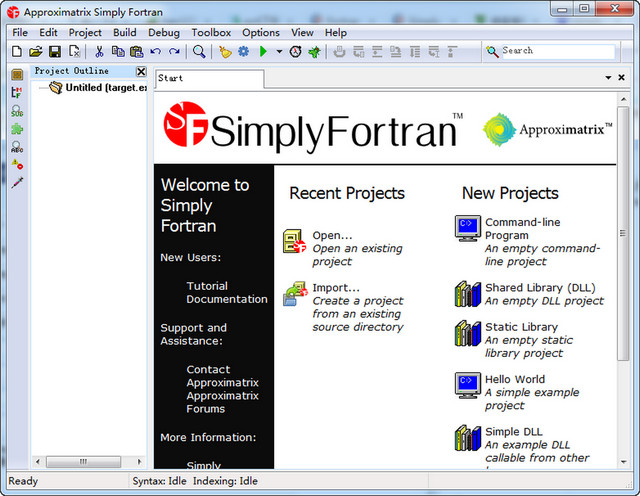
Task: Click the green puzzle piece sidebar icon
Action: pos(17,129)
